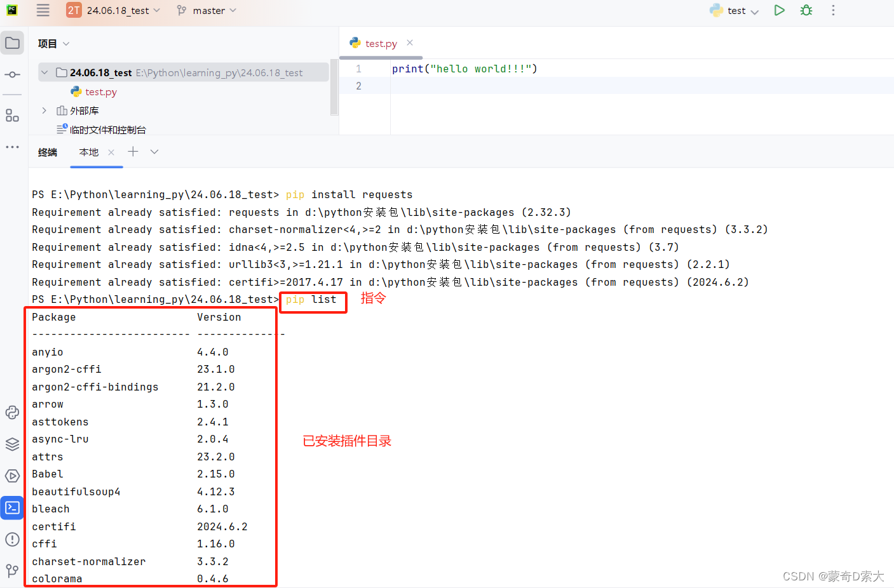This screenshot has width=894, height=588.
Task: Click version '2024.6.2' of certifi
Action: pos(222,526)
